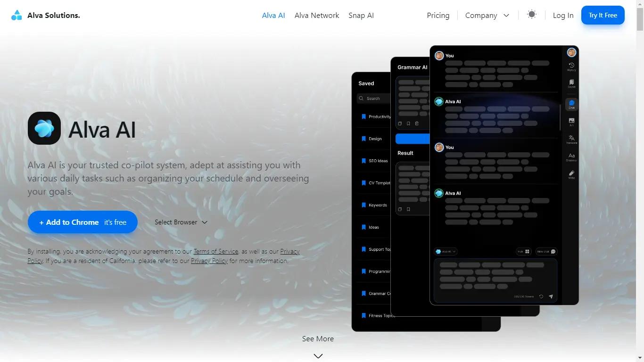
Task: Select the Fitness Topics saved item
Action: 377,316
